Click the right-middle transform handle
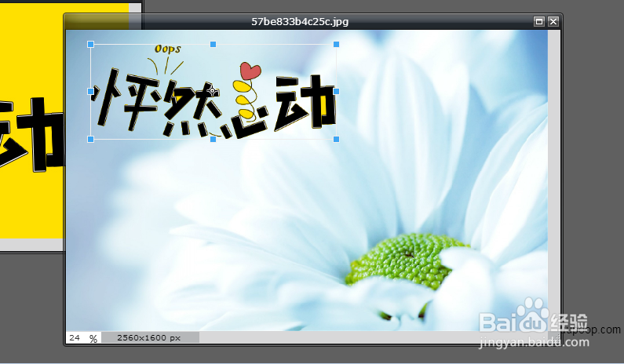 point(336,92)
